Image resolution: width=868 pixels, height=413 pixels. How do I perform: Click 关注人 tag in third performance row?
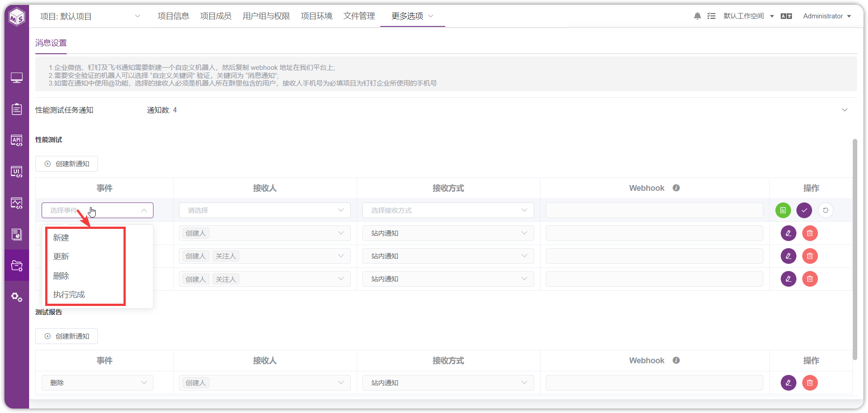226,280
